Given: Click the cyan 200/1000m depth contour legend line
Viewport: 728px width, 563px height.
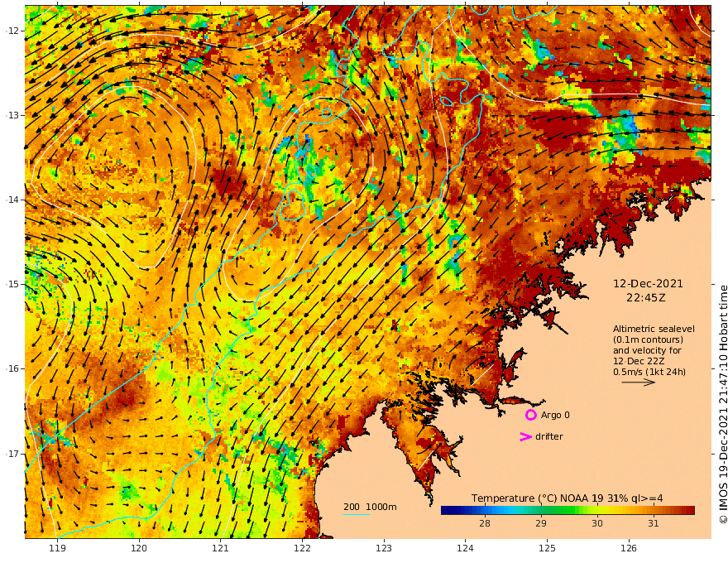Looking at the screenshot, I should 357,514.
